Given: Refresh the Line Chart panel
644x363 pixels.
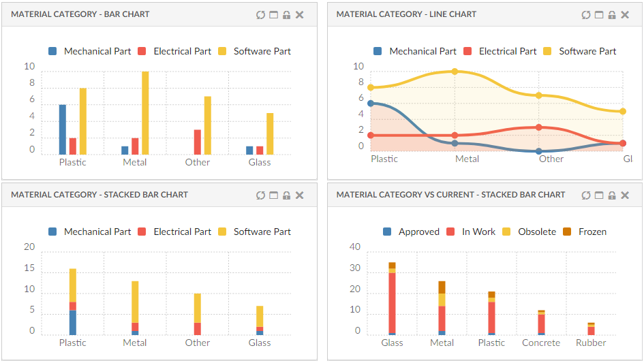Looking at the screenshot, I should 586,15.
